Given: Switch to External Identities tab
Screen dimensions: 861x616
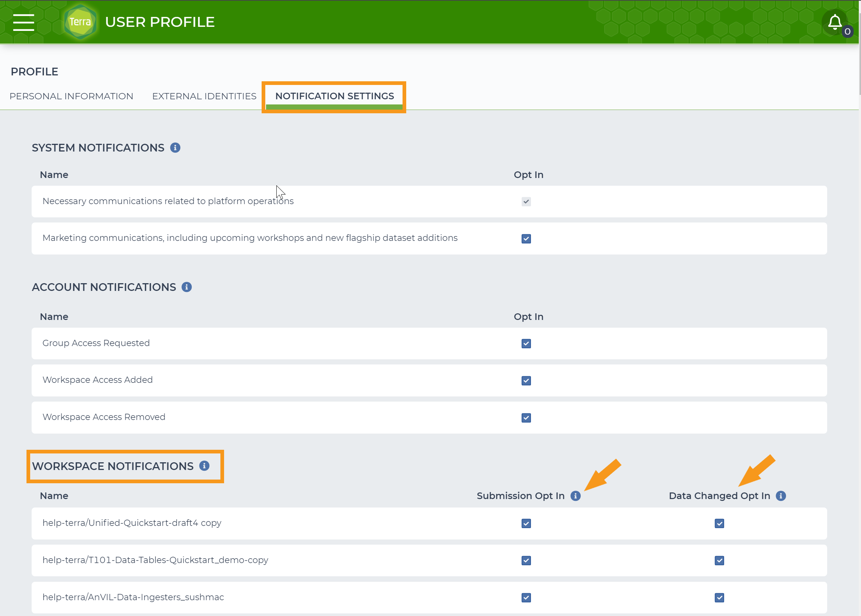Looking at the screenshot, I should coord(204,96).
